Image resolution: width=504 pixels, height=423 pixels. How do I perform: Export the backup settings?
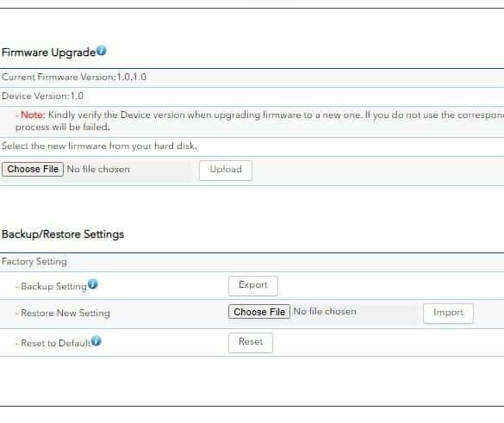[253, 285]
